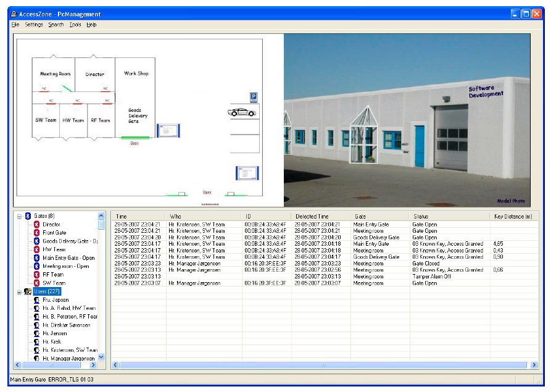
Task: Click the tree panel scroll down arrow
Action: [101, 357]
